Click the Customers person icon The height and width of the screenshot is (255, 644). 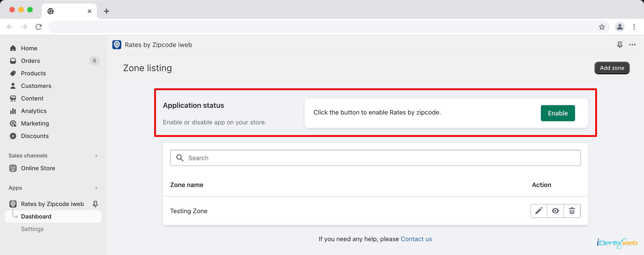[13, 86]
